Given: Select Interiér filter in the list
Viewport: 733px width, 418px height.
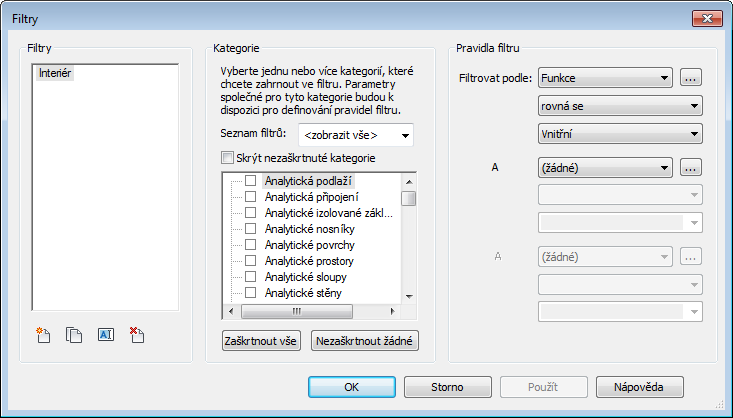Looking at the screenshot, I should click(x=55, y=73).
